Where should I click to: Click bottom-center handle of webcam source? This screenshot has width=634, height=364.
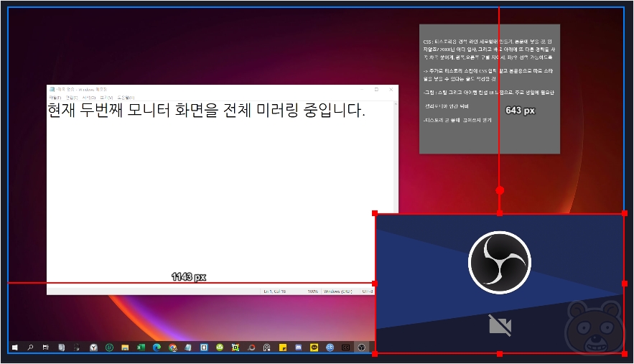pos(500,354)
